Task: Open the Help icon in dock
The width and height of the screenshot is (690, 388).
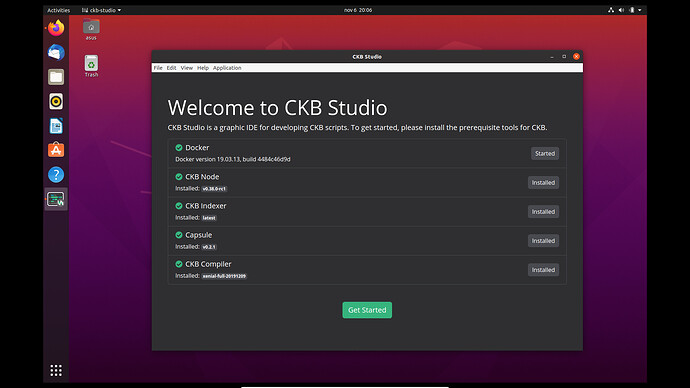Action: 56,175
